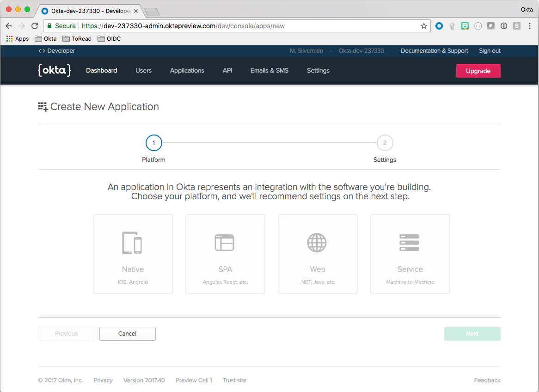The width and height of the screenshot is (539, 392).
Task: Click the pink Upgrade button
Action: (x=478, y=71)
